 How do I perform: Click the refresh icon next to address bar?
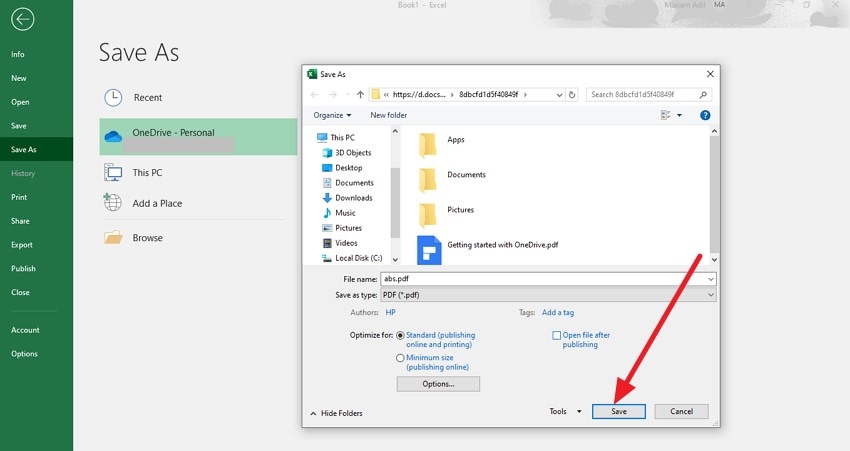click(572, 94)
